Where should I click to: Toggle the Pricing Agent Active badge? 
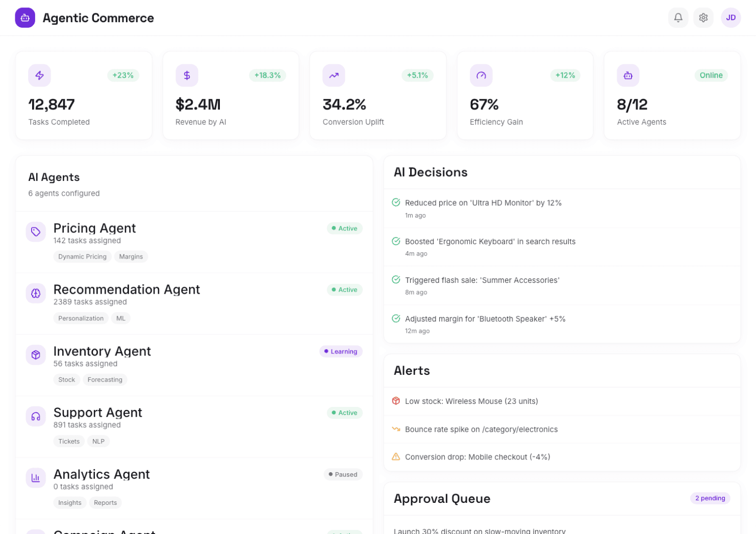(x=344, y=228)
